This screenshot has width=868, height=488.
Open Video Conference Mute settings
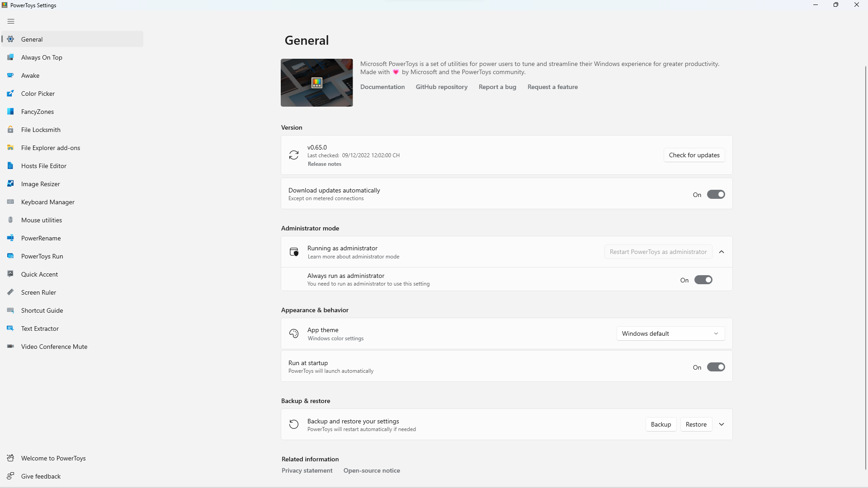tap(54, 346)
